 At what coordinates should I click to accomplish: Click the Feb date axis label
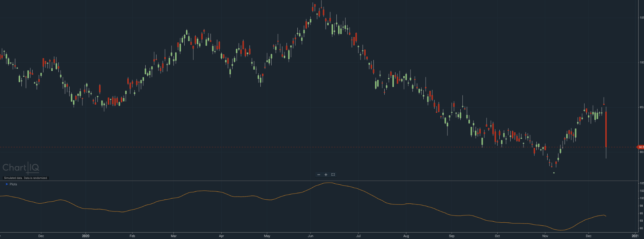pos(132,236)
